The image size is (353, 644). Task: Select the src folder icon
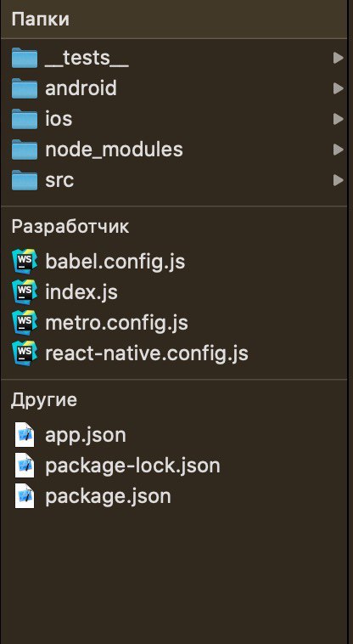click(25, 180)
